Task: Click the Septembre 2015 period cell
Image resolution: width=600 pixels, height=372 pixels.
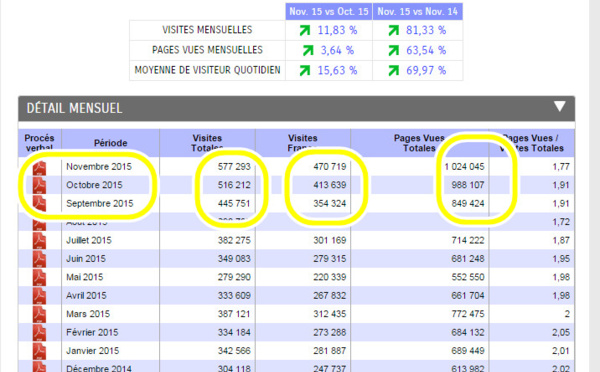Action: pos(99,203)
